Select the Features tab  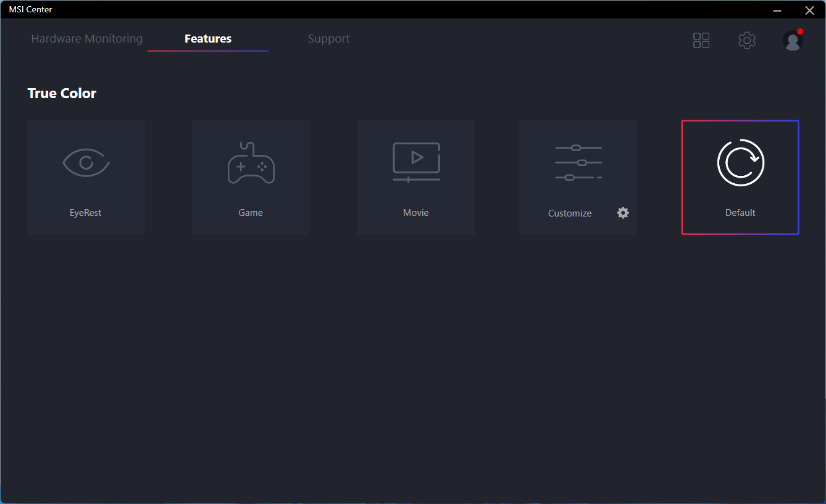click(208, 39)
